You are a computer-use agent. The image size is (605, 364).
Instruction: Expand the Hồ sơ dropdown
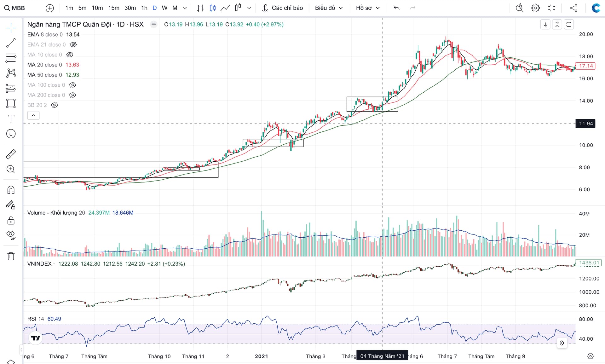tap(367, 8)
